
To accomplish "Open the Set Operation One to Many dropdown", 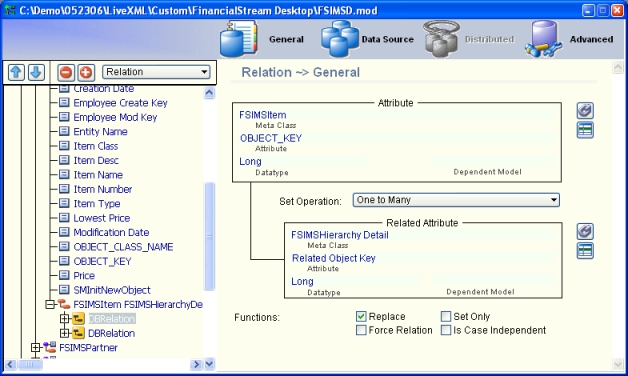I will (456, 200).
